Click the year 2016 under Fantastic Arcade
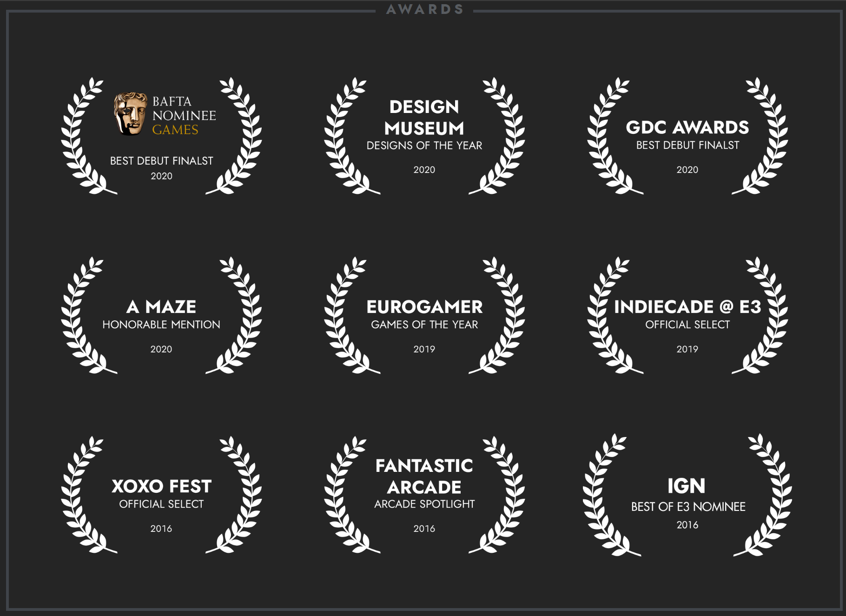The image size is (846, 616). click(x=424, y=529)
